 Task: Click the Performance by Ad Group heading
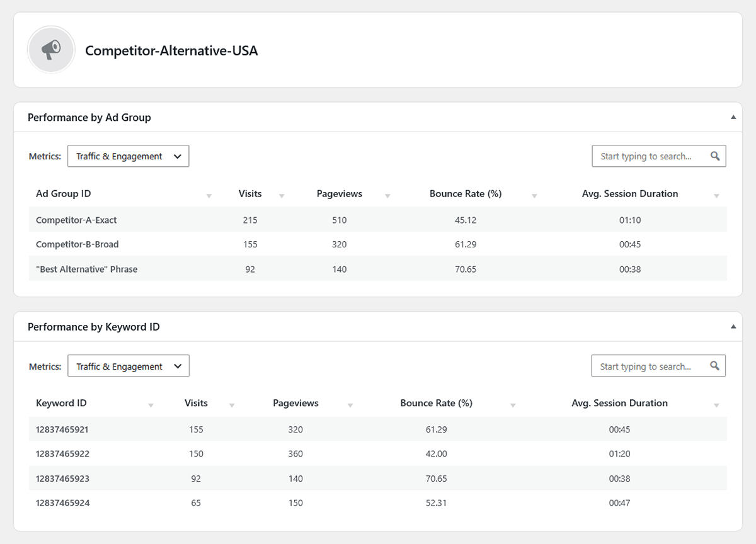[x=89, y=117]
